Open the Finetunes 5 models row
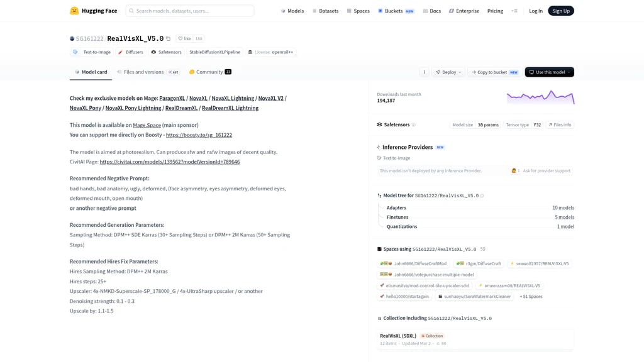The height and width of the screenshot is (362, 644). 480,217
